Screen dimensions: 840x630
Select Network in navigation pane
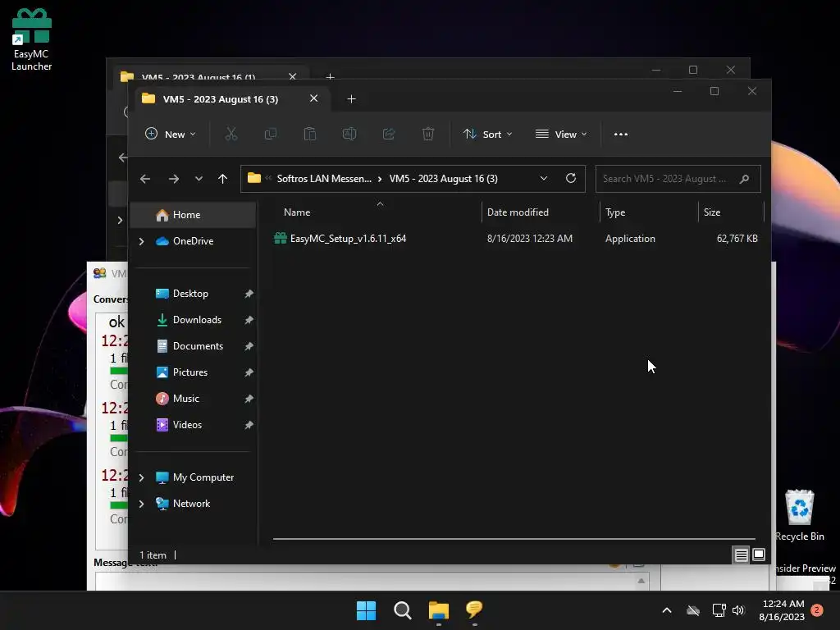[x=182, y=504]
